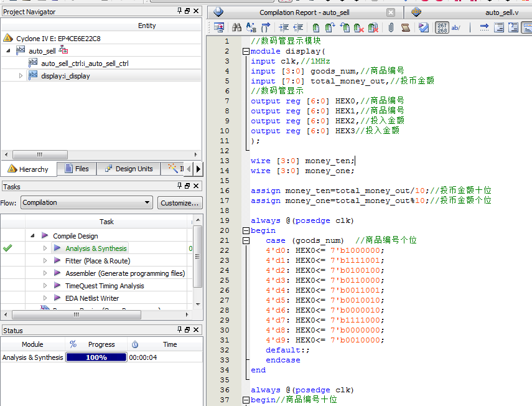Screen dimensions: 532x406
Task: Pin the Project Navigator panel
Action: (180, 11)
